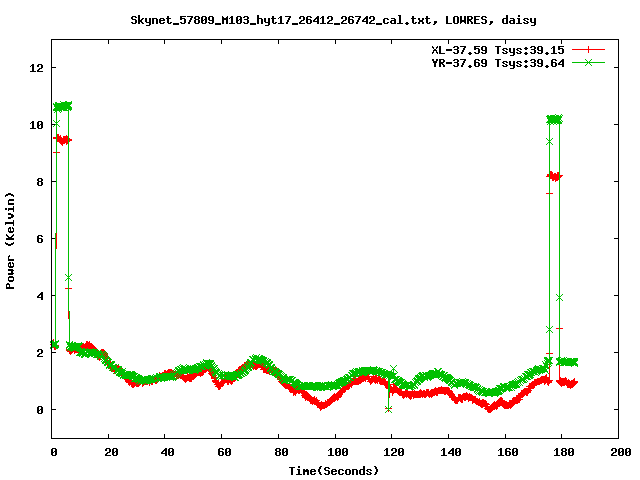This screenshot has width=640, height=480.
Task: Click the y-axis tick label 12
Action: coord(36,68)
